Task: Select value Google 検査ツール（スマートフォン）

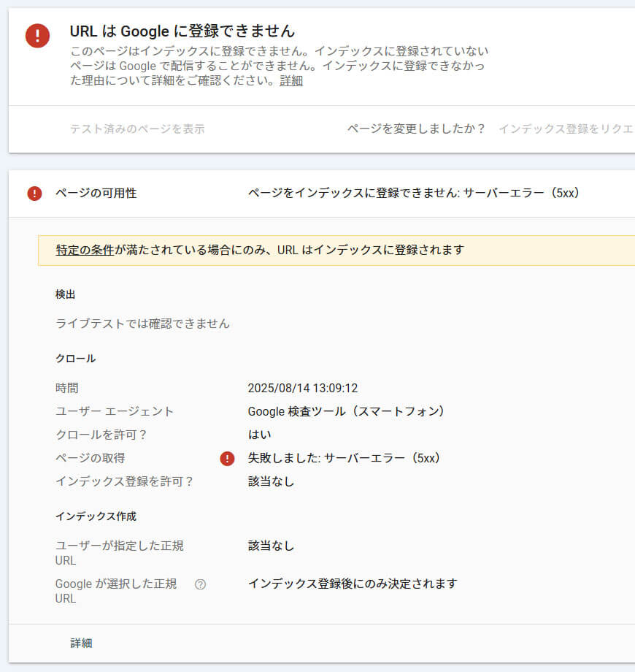Action: (x=346, y=411)
